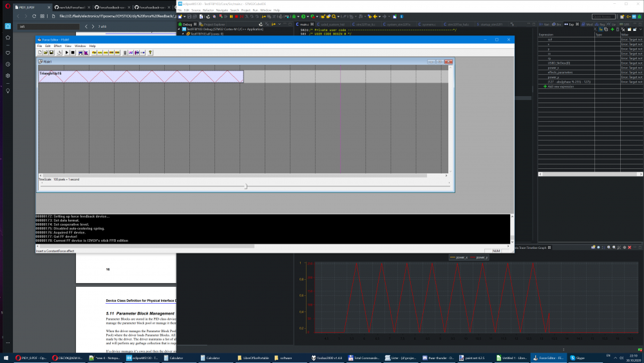
Task: Open the Effect menu in Force Editor
Action: click(x=57, y=46)
